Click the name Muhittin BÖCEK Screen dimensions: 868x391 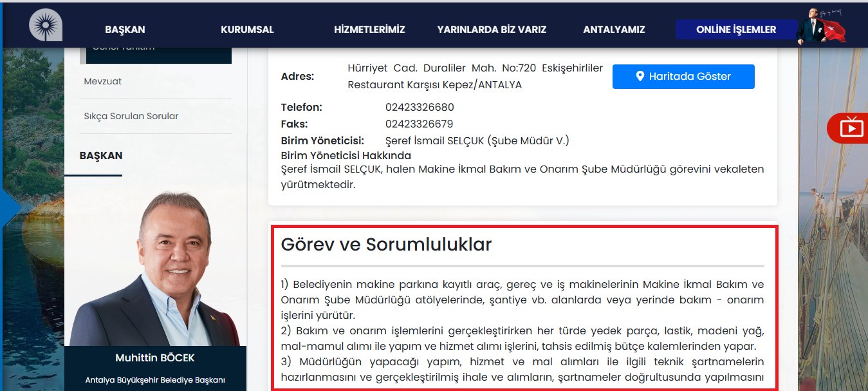(x=154, y=358)
